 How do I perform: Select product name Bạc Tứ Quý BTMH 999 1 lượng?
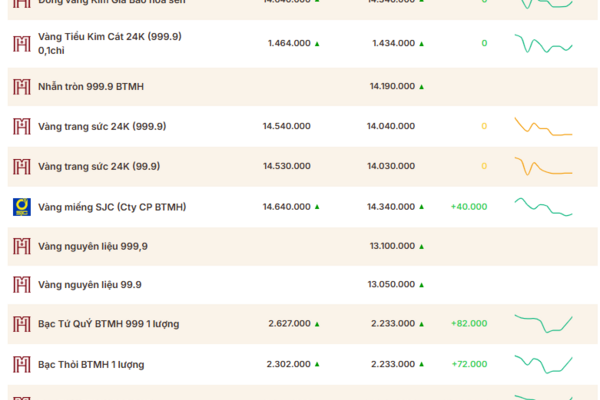click(x=109, y=324)
